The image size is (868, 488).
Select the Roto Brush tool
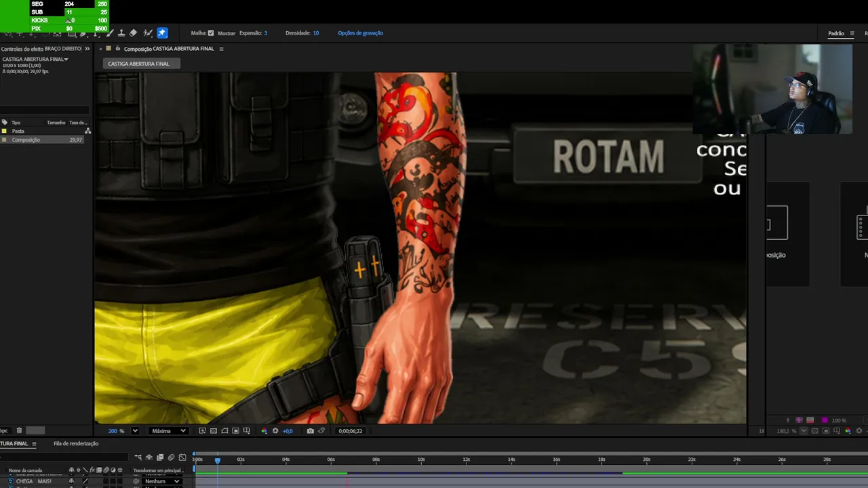coord(148,33)
